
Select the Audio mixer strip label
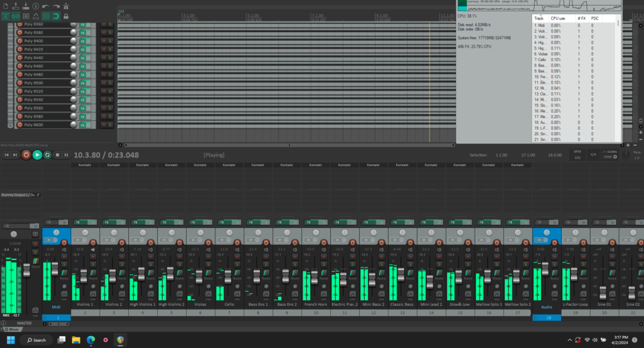coord(547,307)
